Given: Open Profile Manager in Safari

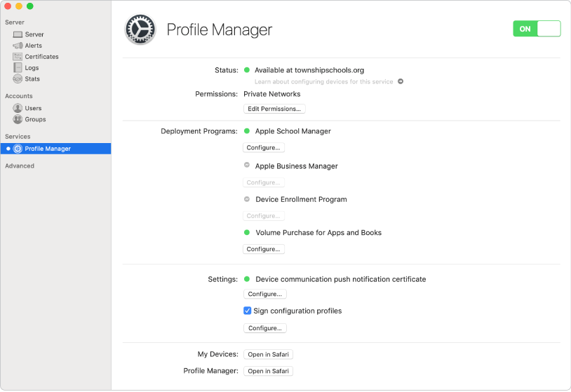Looking at the screenshot, I should pyautogui.click(x=268, y=371).
